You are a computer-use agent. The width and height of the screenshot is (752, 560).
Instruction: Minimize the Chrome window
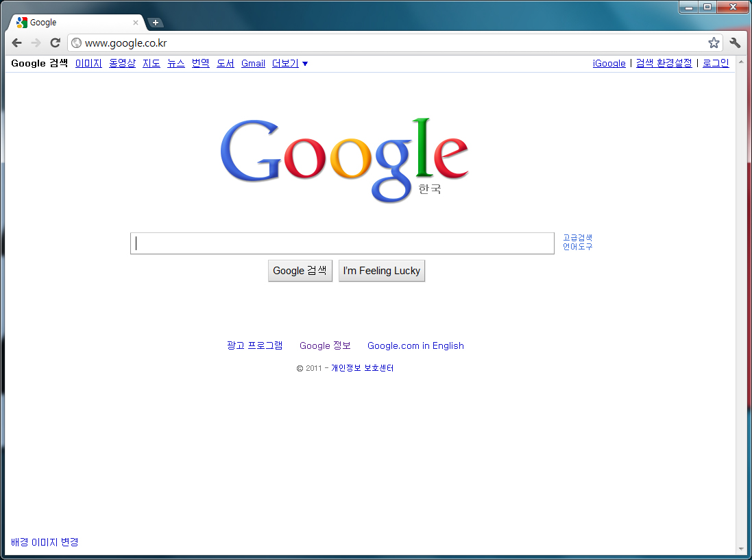(x=689, y=7)
